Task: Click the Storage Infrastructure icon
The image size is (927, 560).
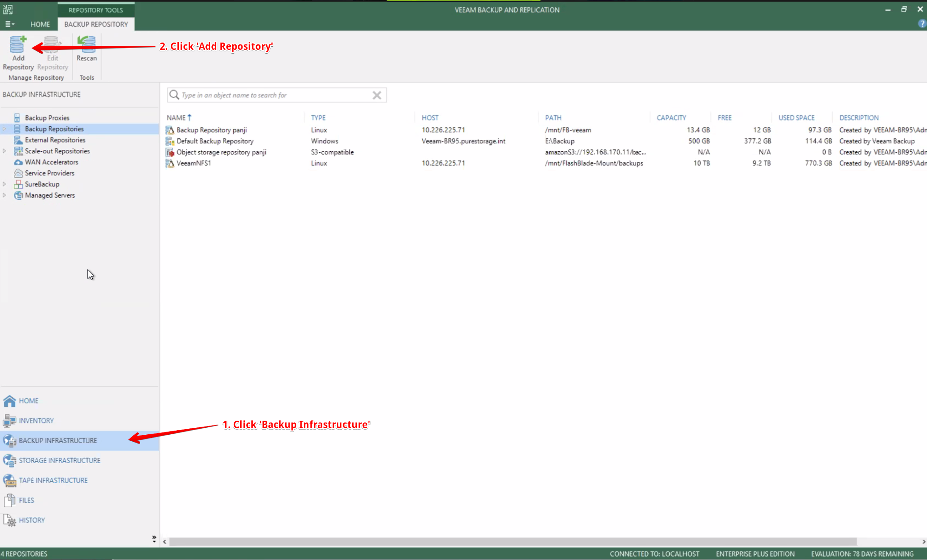Action: (9, 461)
